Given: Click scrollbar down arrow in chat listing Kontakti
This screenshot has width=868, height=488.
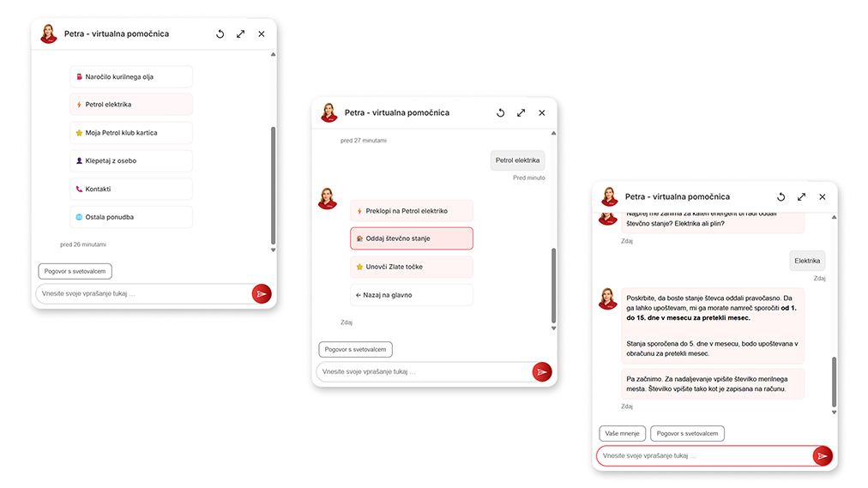Looking at the screenshot, I should [274, 250].
